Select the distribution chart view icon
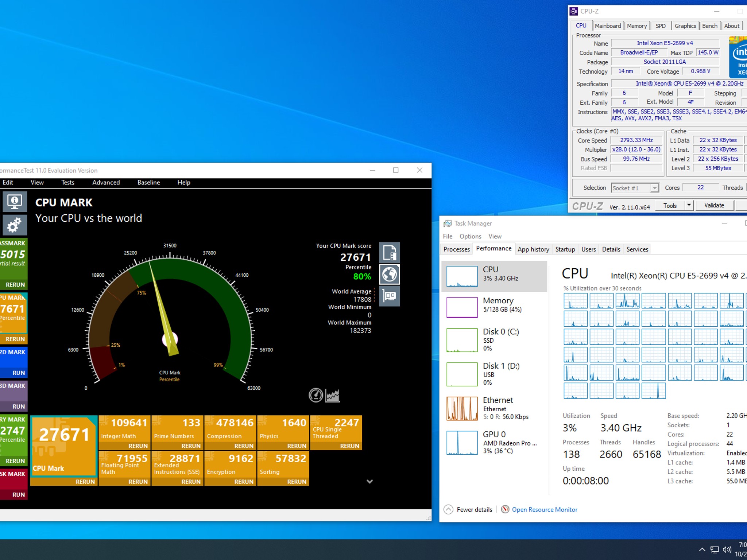Screen dimensions: 747x560 click(x=332, y=395)
